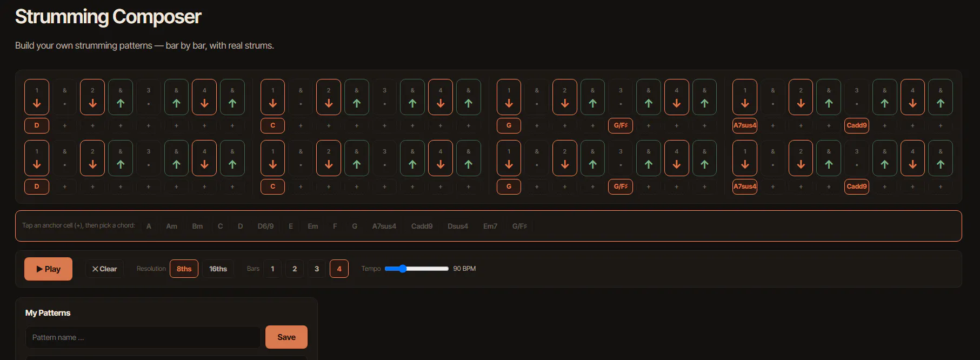This screenshot has height=360, width=980.
Task: Toggle beat 1 down-strum above bottom-row C chord
Action: (273, 158)
